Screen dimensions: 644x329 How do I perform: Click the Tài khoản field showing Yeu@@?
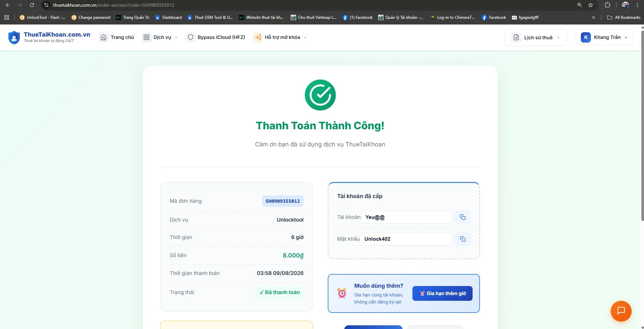pos(406,217)
